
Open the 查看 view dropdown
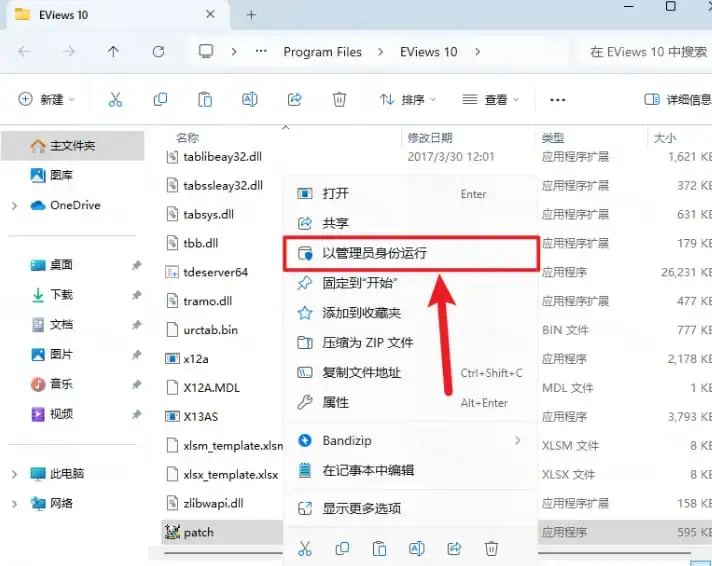(490, 99)
